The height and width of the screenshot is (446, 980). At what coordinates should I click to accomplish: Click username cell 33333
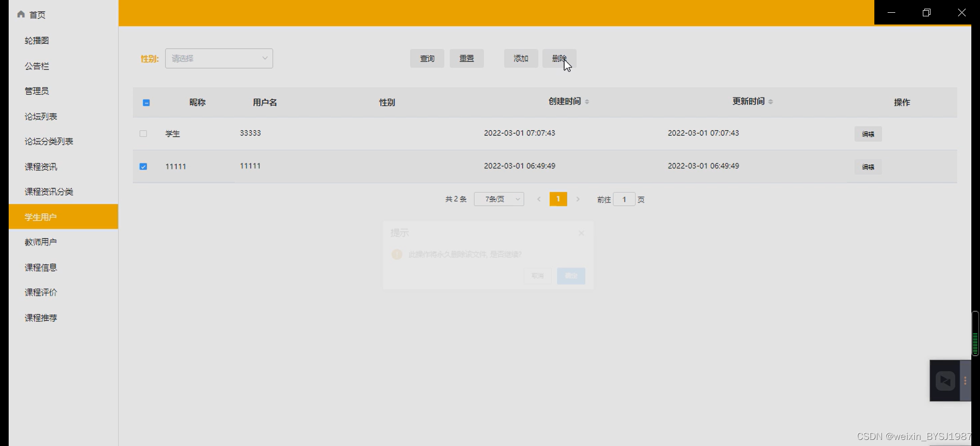(250, 133)
